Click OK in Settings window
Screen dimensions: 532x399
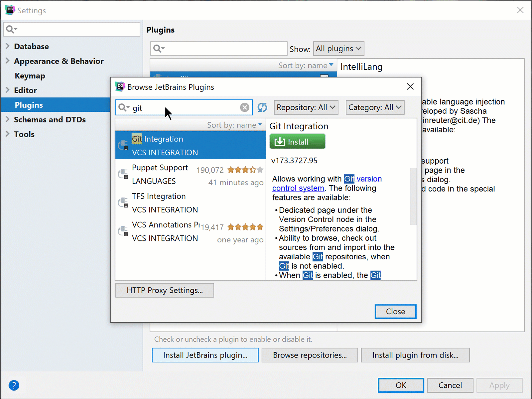click(401, 385)
